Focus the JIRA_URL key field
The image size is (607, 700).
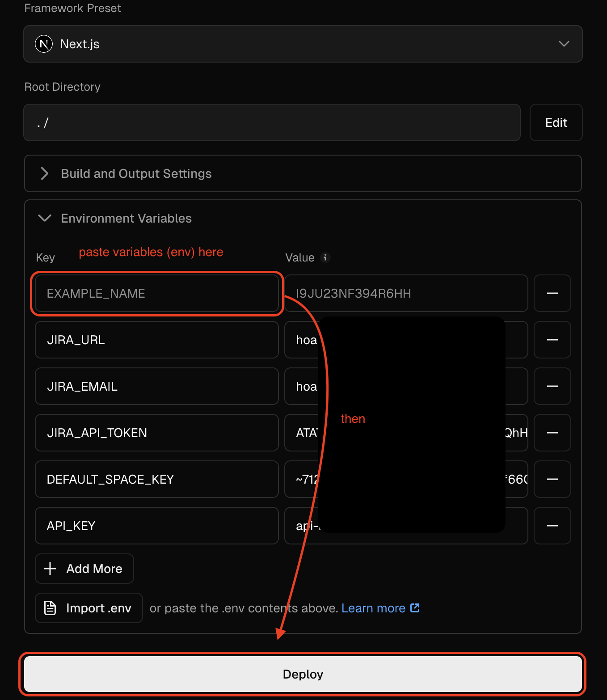(156, 340)
